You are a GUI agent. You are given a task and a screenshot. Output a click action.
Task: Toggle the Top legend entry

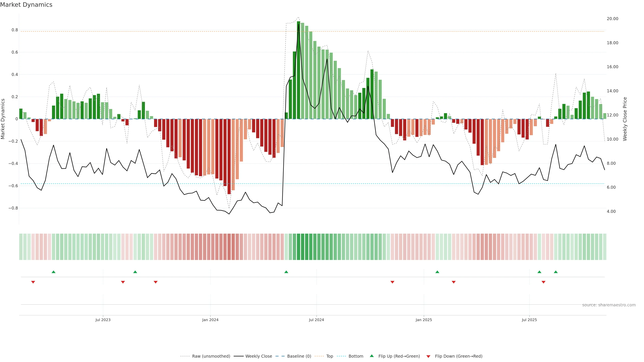tap(330, 356)
